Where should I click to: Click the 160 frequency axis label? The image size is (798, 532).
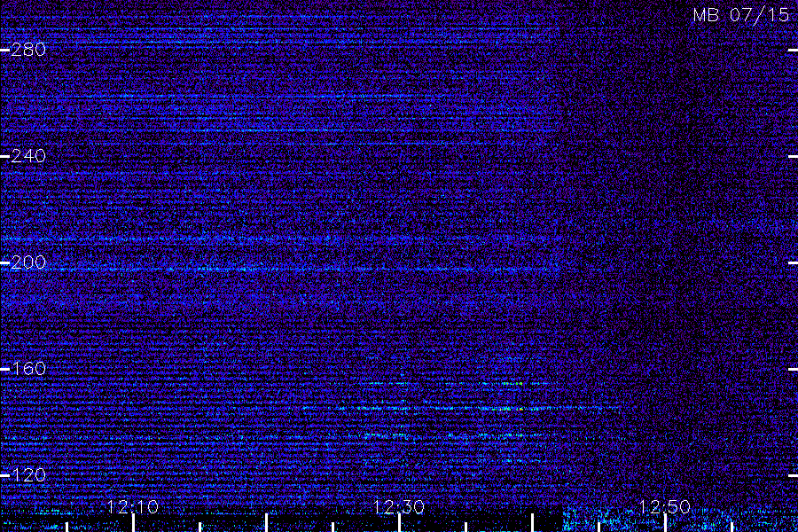click(28, 369)
